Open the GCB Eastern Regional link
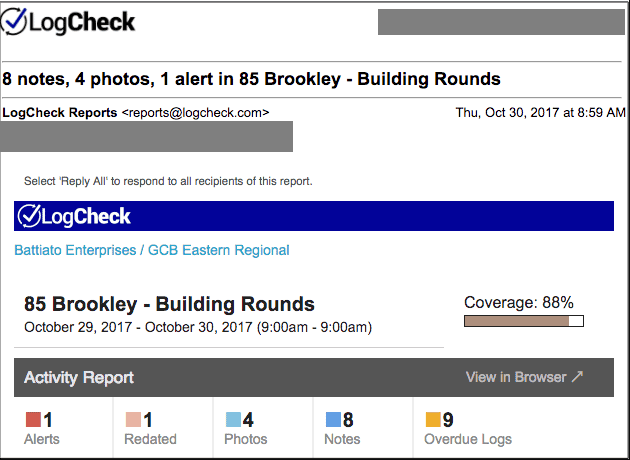Image resolution: width=630 pixels, height=460 pixels. (219, 250)
